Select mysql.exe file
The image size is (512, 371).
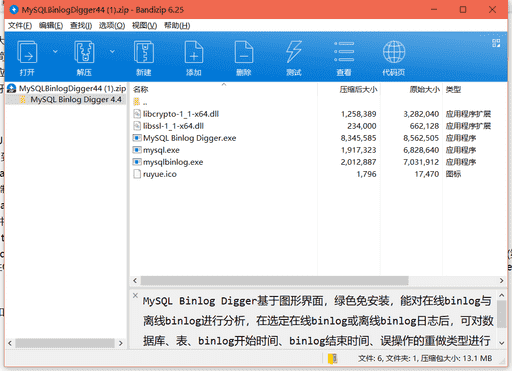[x=161, y=150]
